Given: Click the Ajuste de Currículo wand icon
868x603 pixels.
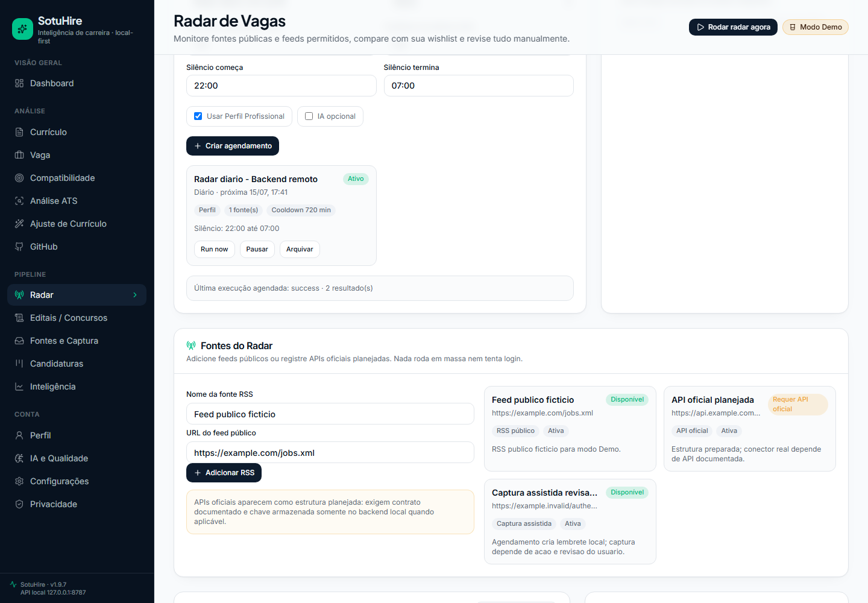Looking at the screenshot, I should [x=19, y=224].
